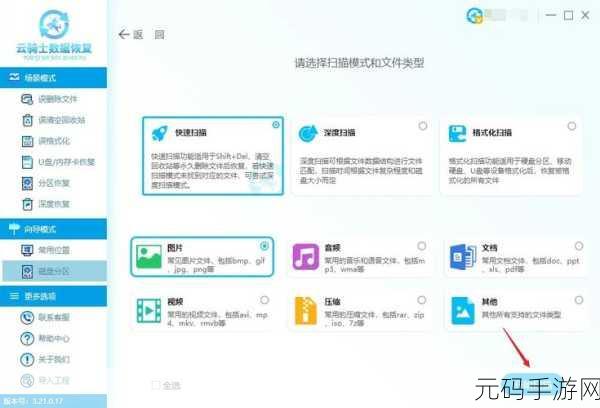Check the 全选 select-all checkbox
This screenshot has height=408, width=600.
point(156,385)
